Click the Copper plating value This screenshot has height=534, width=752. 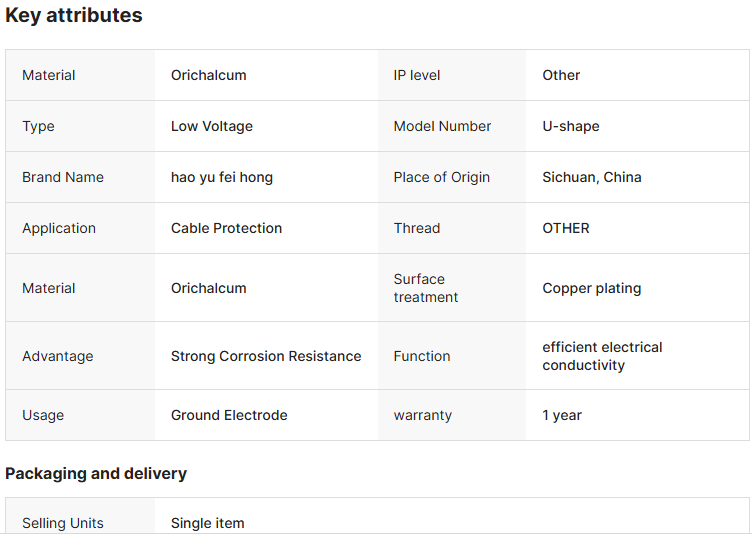[x=592, y=288]
